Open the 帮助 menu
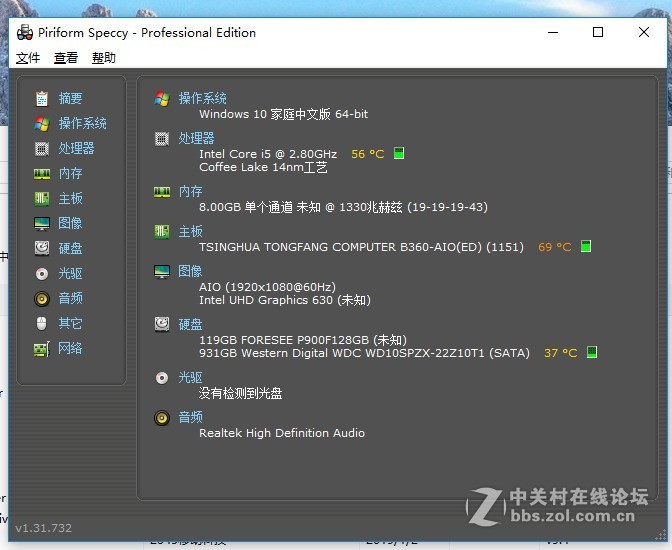672x550 pixels. 104,57
